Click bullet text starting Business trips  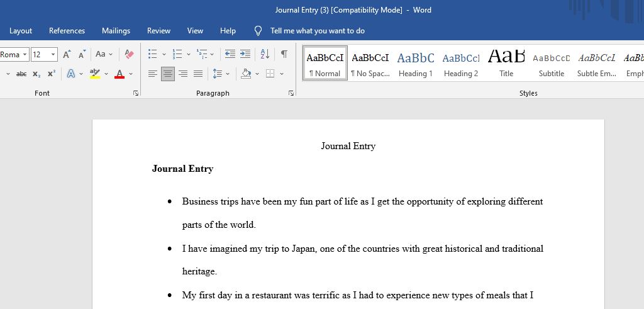363,213
